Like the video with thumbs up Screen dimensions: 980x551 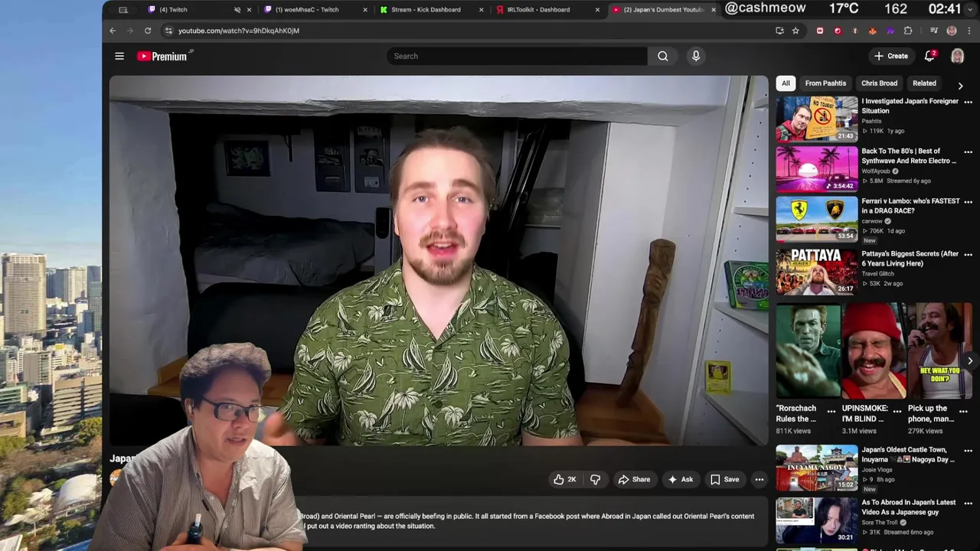564,480
